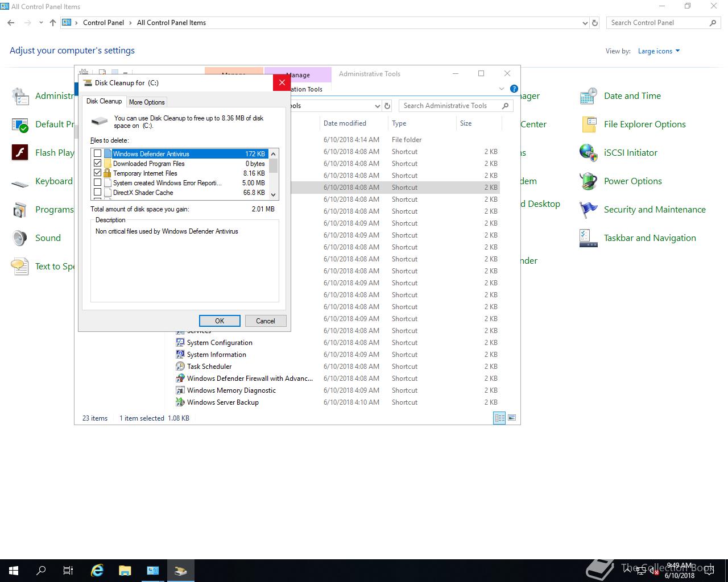
Task: Open Control Panel app on taskbar
Action: 153,571
